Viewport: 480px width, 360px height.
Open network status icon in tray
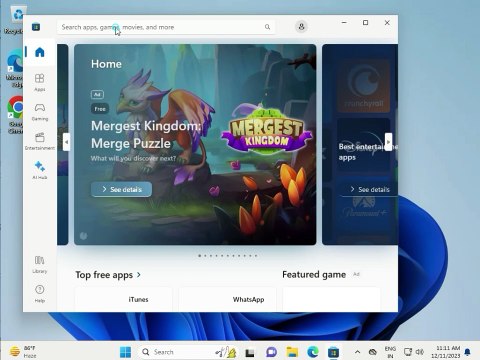pos(408,352)
